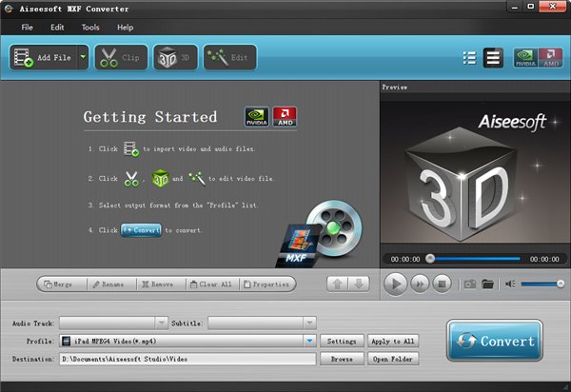Expand the Add File dropdown arrow
This screenshot has height=392, width=571.
click(x=83, y=57)
